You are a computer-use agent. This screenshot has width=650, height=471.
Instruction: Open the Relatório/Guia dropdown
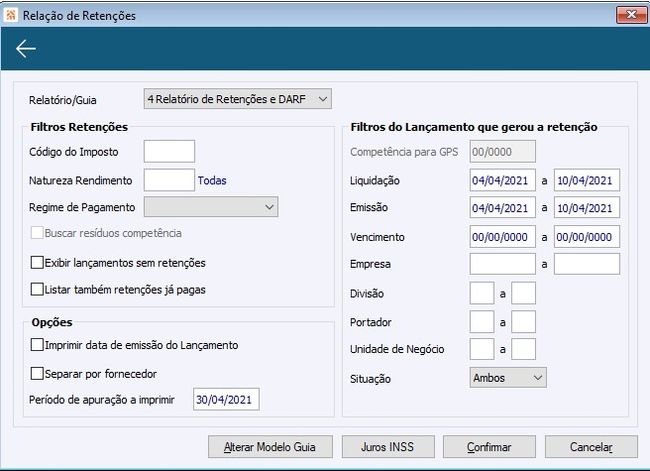coord(238,99)
